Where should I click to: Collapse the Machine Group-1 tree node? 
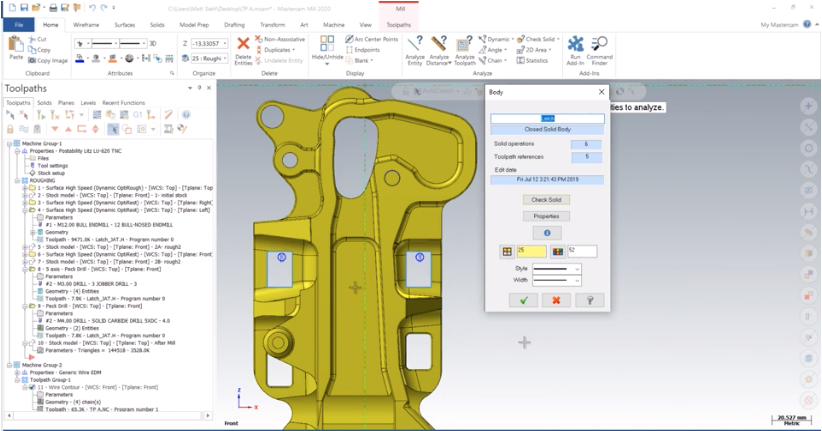click(9, 144)
